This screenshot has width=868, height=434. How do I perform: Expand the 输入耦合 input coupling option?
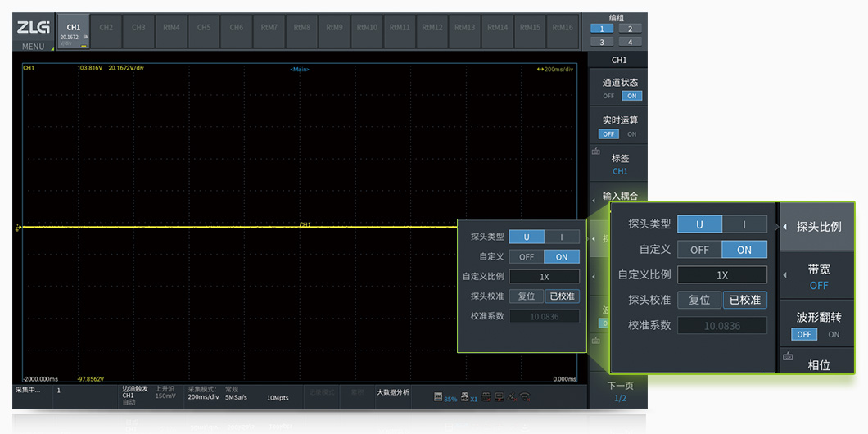pyautogui.click(x=619, y=197)
